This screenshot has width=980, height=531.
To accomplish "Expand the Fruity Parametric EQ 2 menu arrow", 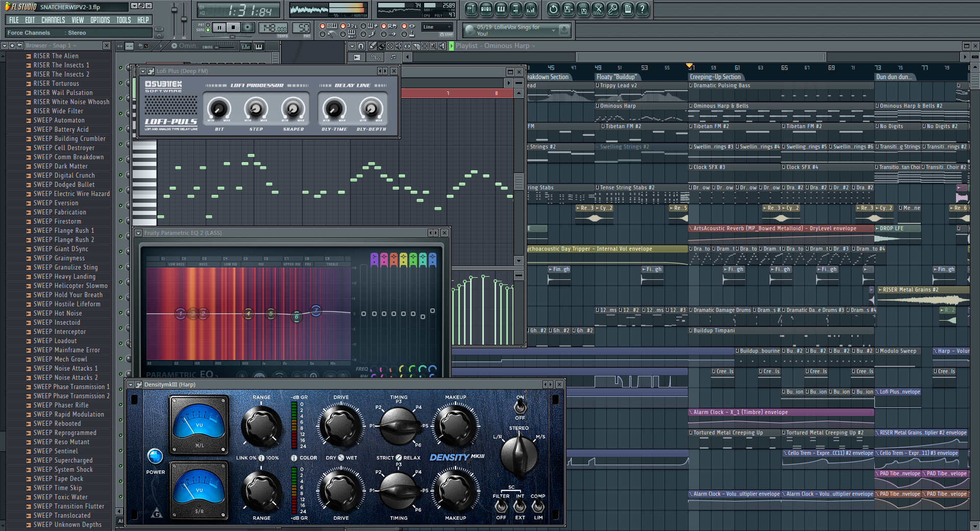I will point(138,233).
